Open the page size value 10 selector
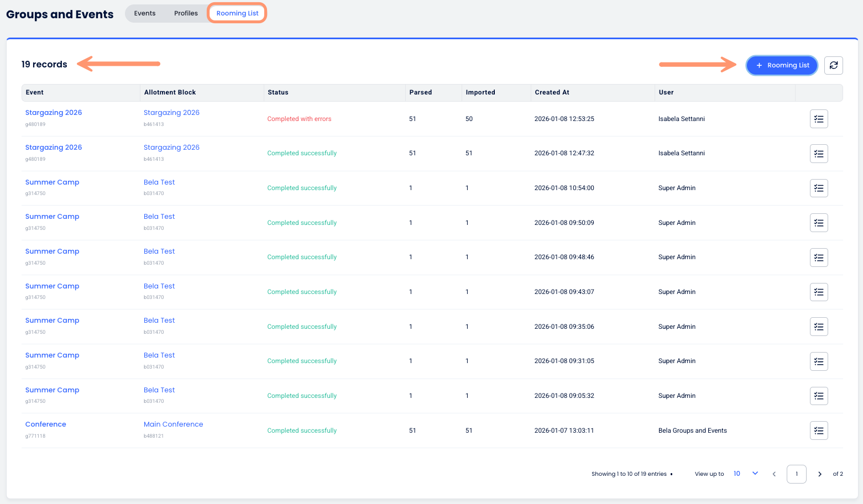 point(737,474)
